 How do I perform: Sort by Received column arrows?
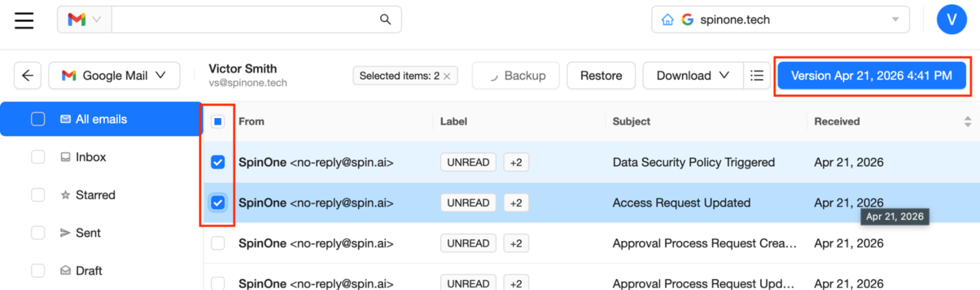tap(967, 122)
